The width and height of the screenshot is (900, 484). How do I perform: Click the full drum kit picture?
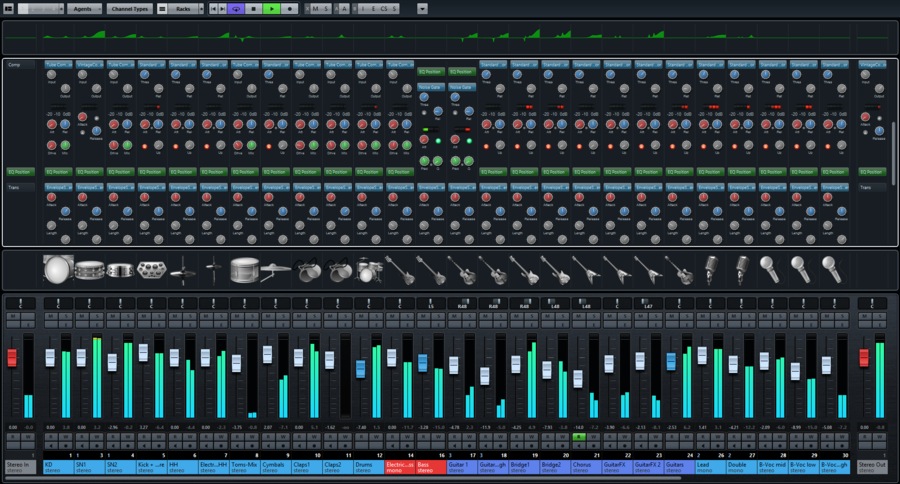[368, 268]
